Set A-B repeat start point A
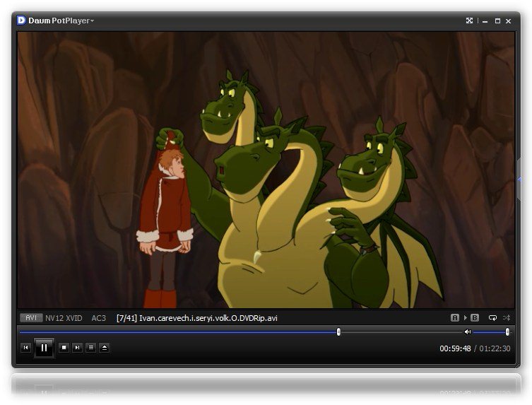The image size is (532, 405). (x=455, y=318)
